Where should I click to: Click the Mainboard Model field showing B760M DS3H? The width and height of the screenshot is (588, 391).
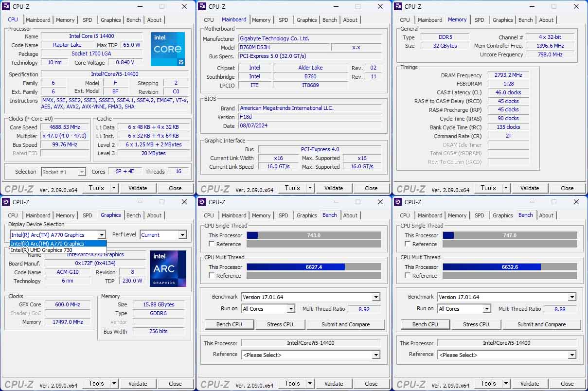284,48
